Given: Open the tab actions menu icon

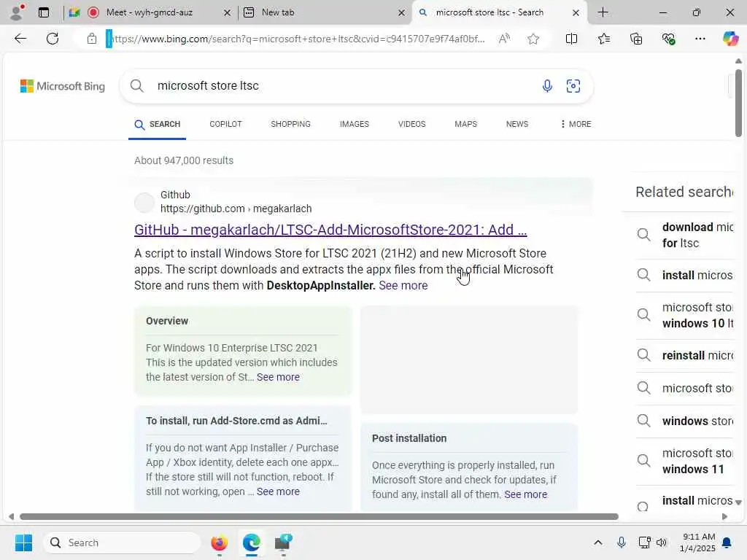Looking at the screenshot, I should (44, 12).
